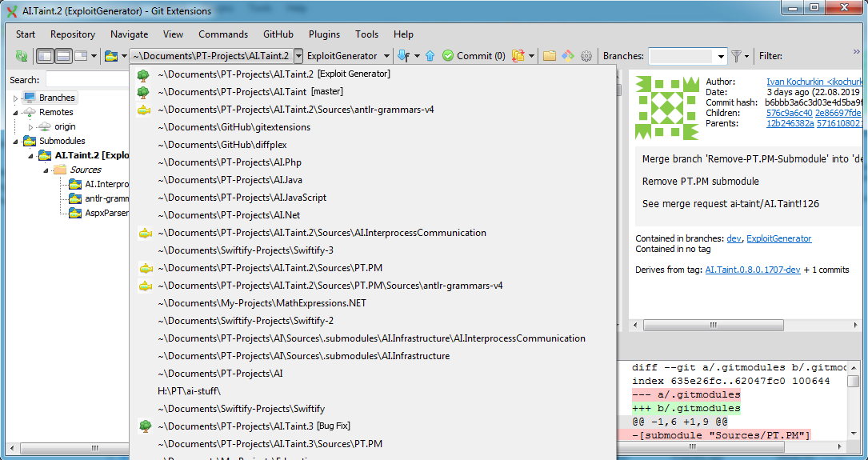Viewport: 868px width, 460px height.
Task: Open the ExploitGenerator branch link
Action: (x=779, y=238)
